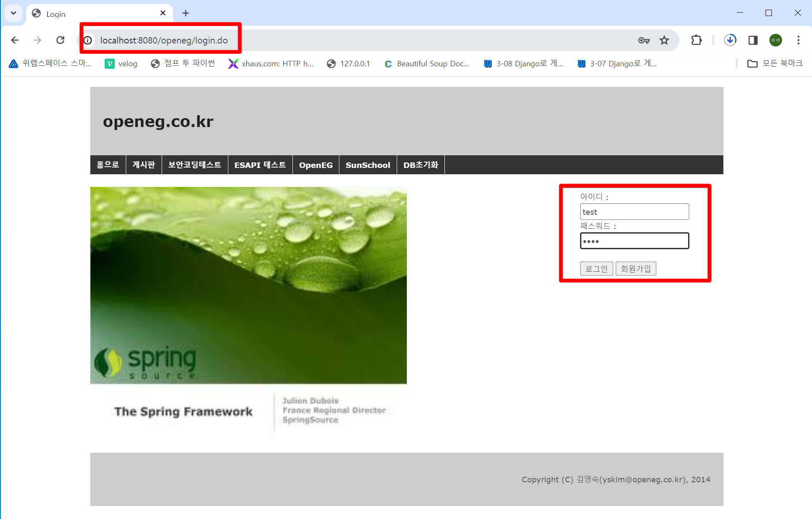Toggle the browser side panel
This screenshot has height=519, width=812.
753,40
